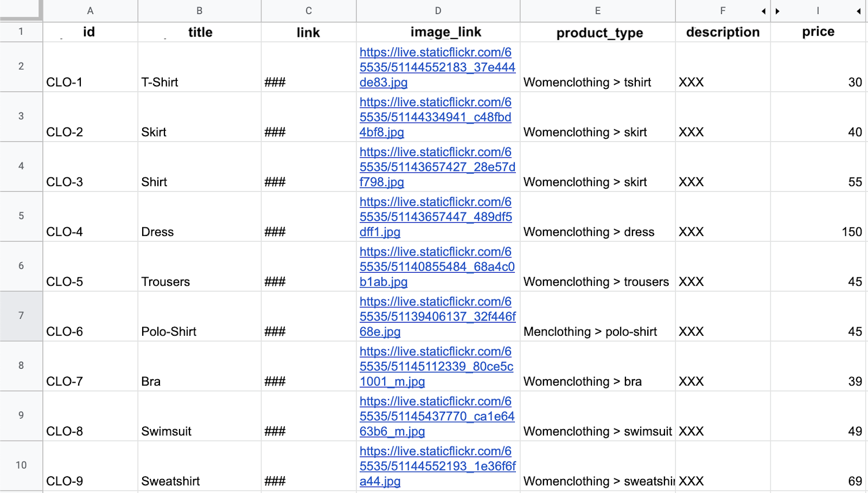Click the right arrow before column I header
This screenshot has width=868, height=493.
[x=777, y=11]
